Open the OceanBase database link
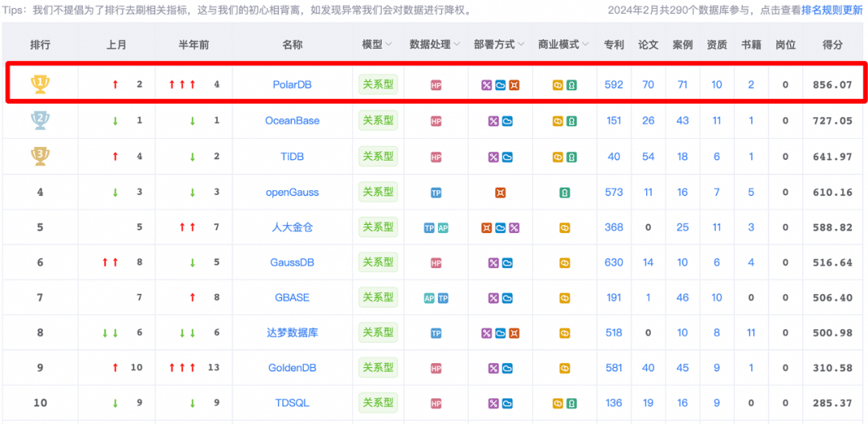Image resolution: width=868 pixels, height=424 pixels. 293,120
